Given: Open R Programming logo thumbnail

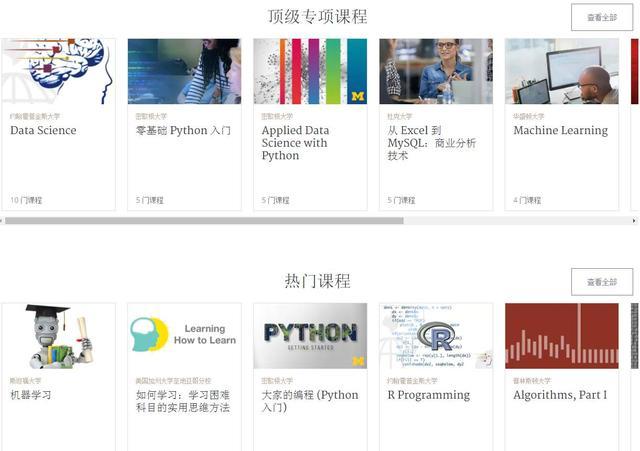Looking at the screenshot, I should click(436, 336).
